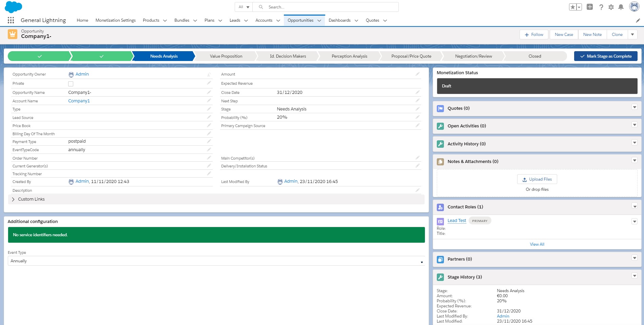
Task: Select the Value Proposition stage
Action: (226, 56)
